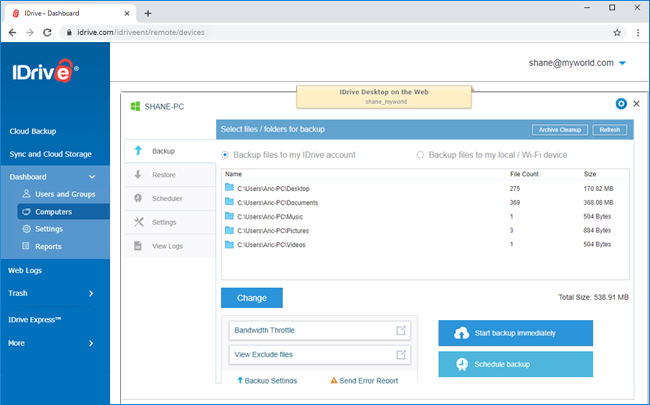The height and width of the screenshot is (405, 650).
Task: Click the Name column header
Action: pos(233,174)
